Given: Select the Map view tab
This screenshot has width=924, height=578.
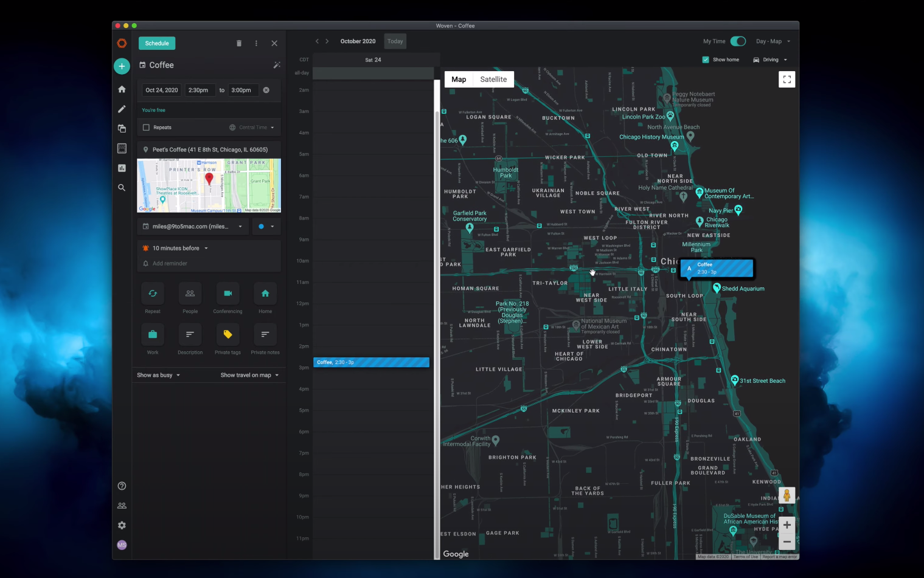Looking at the screenshot, I should point(459,80).
